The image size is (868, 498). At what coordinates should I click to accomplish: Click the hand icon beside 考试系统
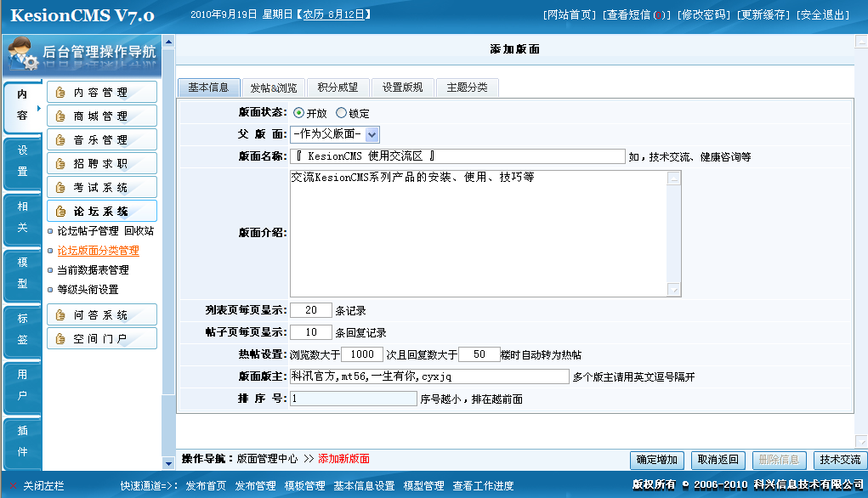(x=61, y=188)
